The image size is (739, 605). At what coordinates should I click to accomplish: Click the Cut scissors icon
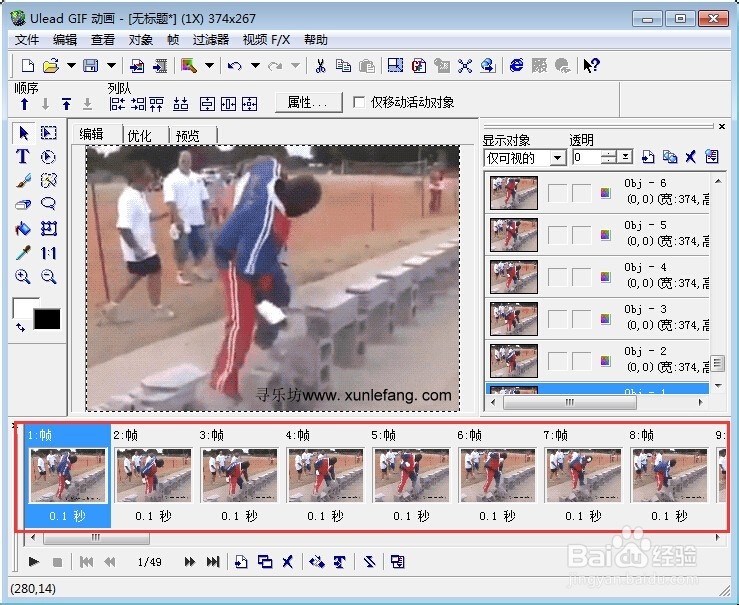click(x=320, y=65)
